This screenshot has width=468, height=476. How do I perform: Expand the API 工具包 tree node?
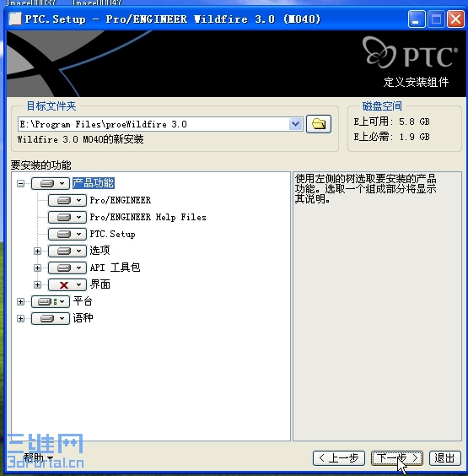[x=38, y=268]
